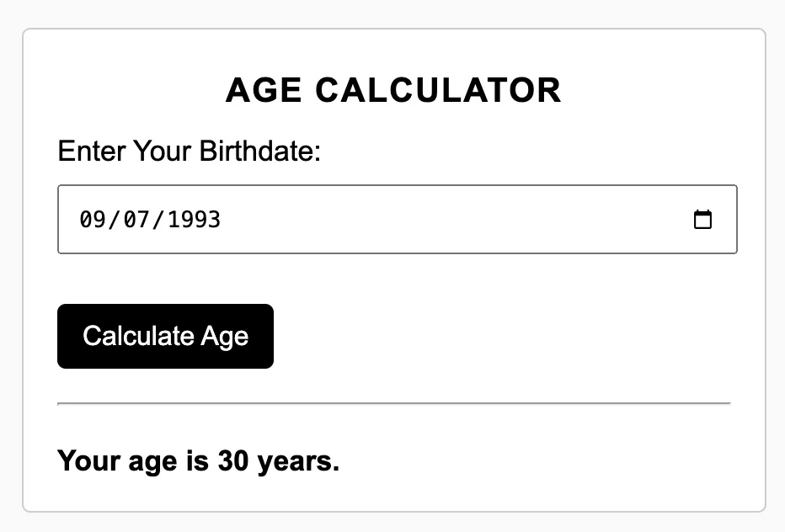This screenshot has height=532, width=785.
Task: Select the result text reading Your age is 30 years
Action: (x=197, y=461)
